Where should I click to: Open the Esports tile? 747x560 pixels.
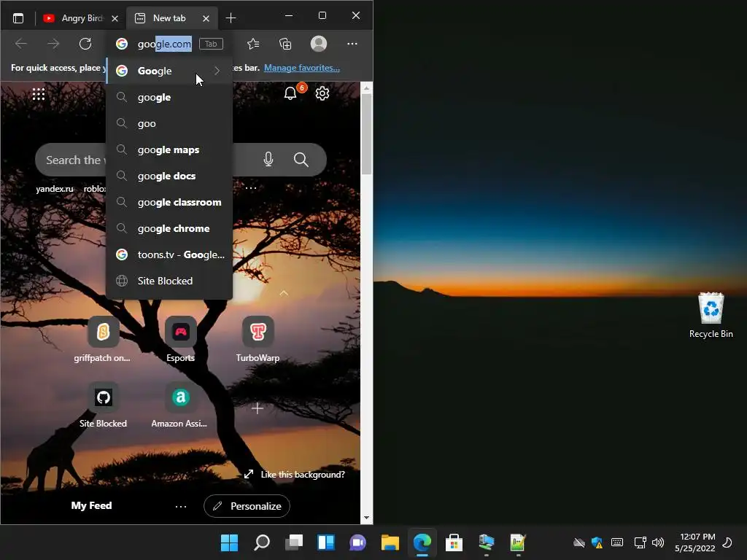click(181, 339)
